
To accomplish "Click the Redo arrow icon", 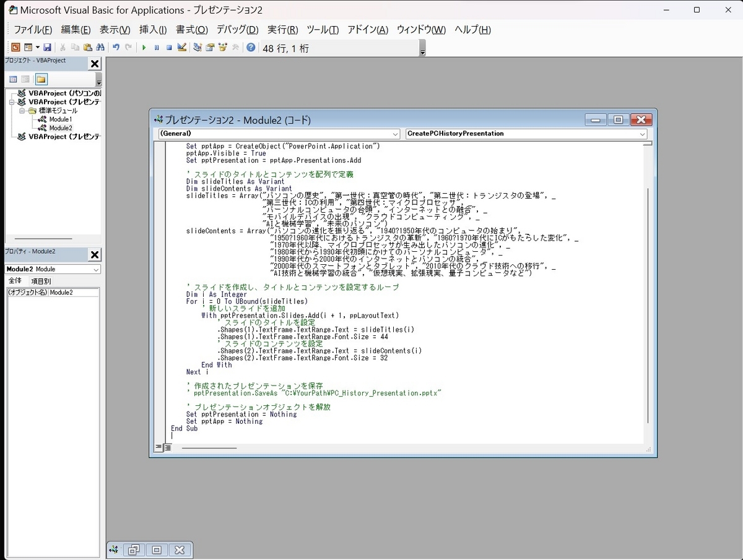I will (x=128, y=47).
